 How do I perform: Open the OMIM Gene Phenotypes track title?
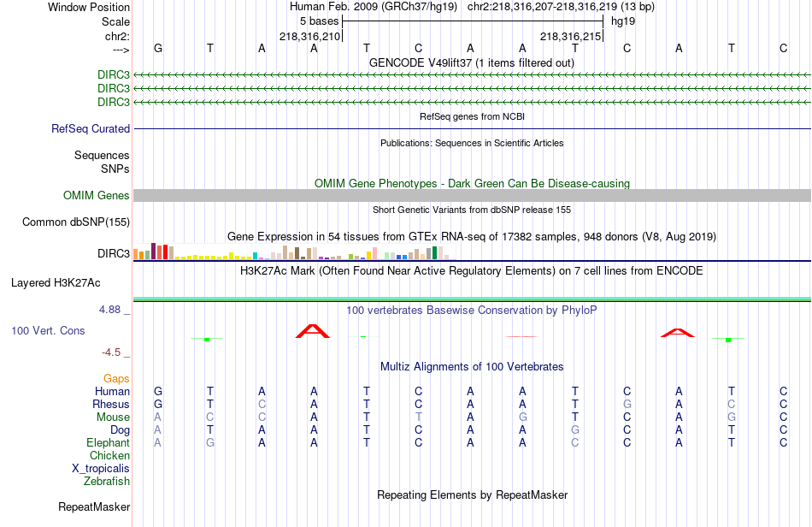pos(472,183)
